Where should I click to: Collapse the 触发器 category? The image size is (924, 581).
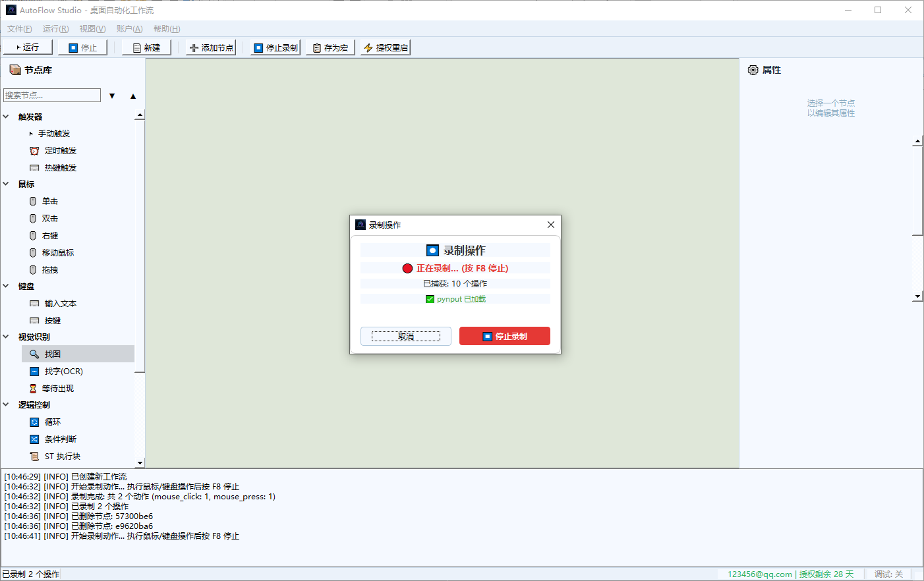point(6,117)
